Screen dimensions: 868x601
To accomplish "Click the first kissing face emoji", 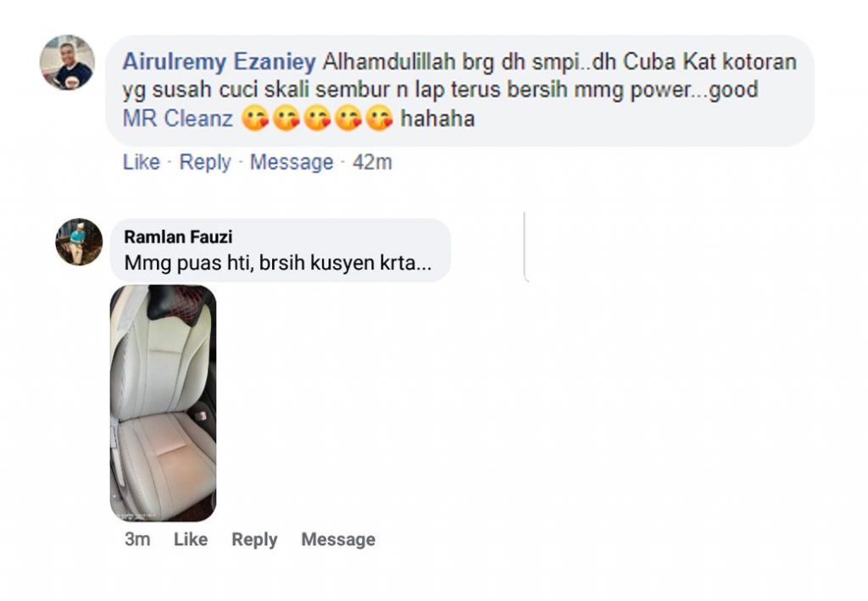I will click(x=256, y=118).
